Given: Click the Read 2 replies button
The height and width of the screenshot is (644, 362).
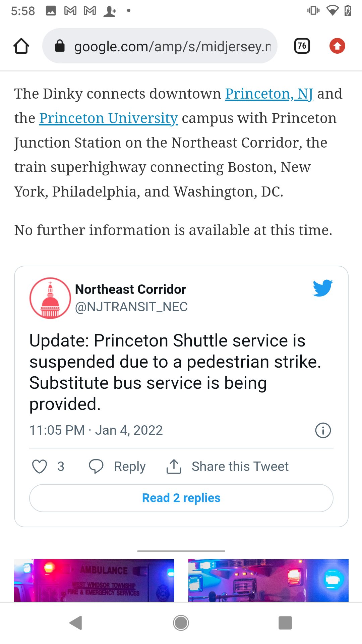Looking at the screenshot, I should coord(181,498).
